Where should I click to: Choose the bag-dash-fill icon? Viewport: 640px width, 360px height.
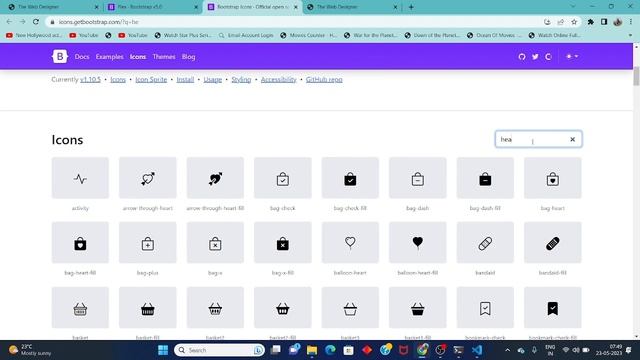click(x=485, y=178)
